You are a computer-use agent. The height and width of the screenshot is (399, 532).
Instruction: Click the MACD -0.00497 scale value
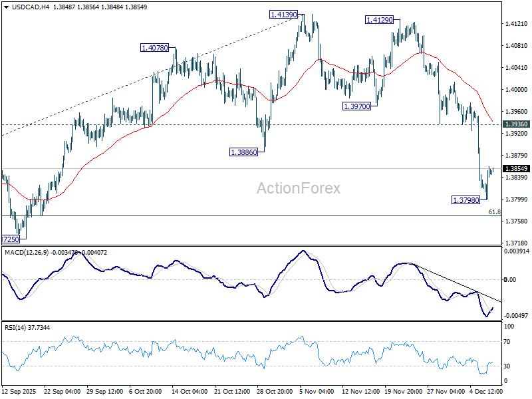[x=516, y=315]
